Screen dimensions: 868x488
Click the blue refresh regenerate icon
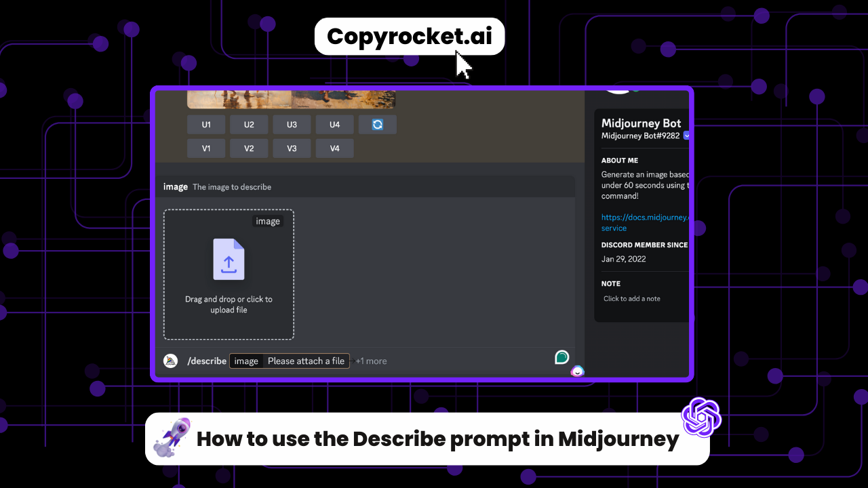tap(378, 125)
